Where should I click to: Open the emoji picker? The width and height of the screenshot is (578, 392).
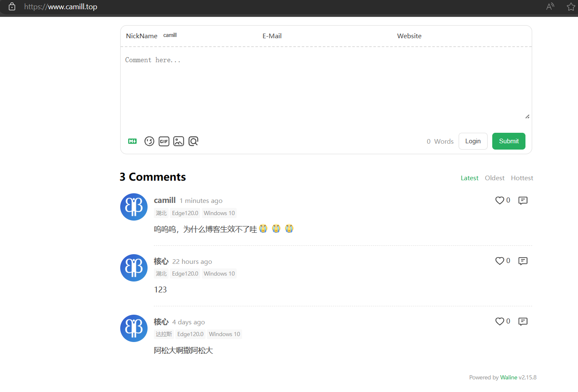[x=149, y=141]
